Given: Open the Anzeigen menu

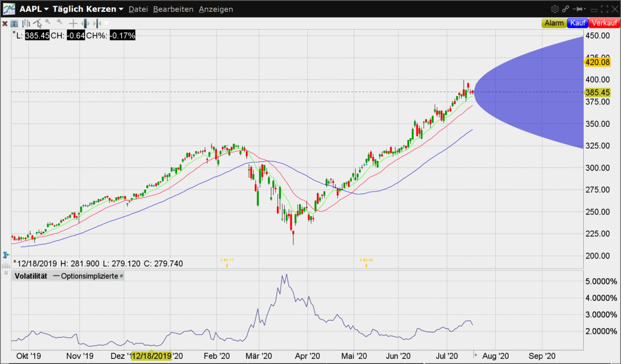Looking at the screenshot, I should coord(216,9).
